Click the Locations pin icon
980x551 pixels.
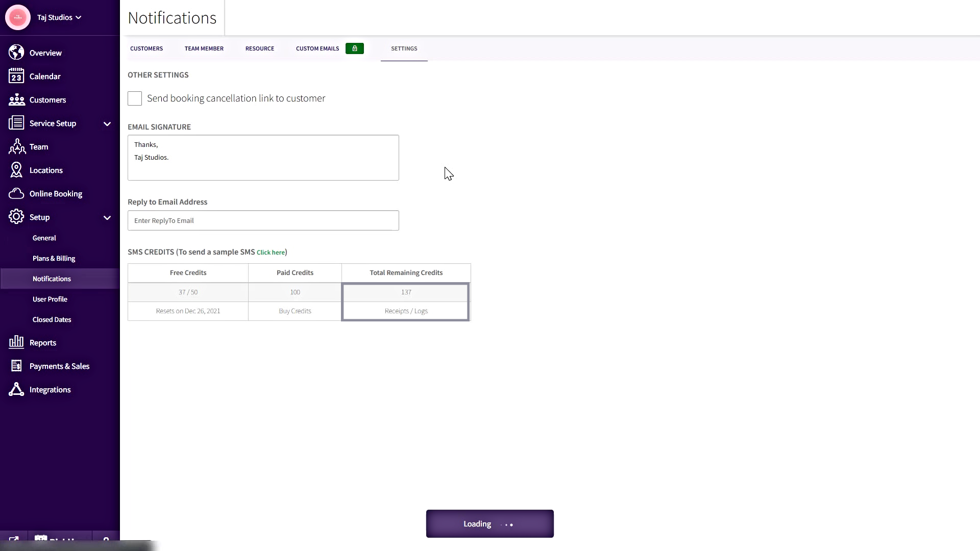pyautogui.click(x=16, y=170)
